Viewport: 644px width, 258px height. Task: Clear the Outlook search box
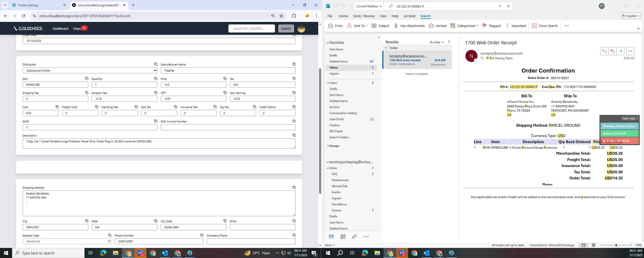click(x=508, y=6)
